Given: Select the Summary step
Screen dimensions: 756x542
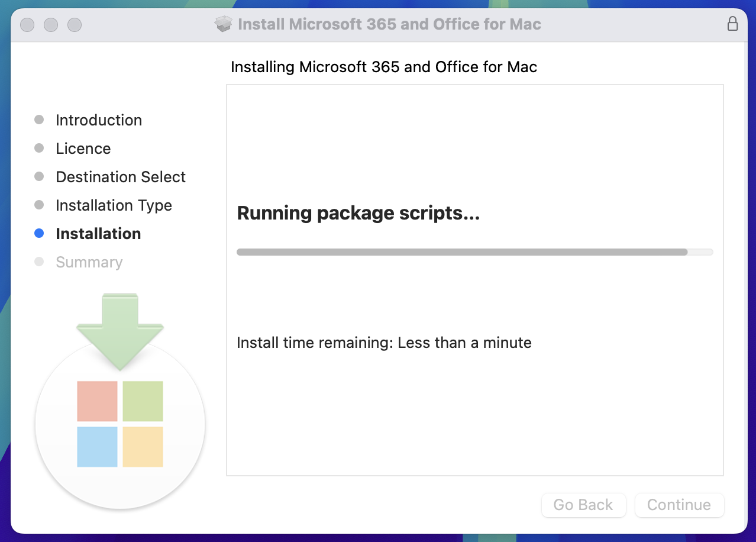Looking at the screenshot, I should [89, 262].
